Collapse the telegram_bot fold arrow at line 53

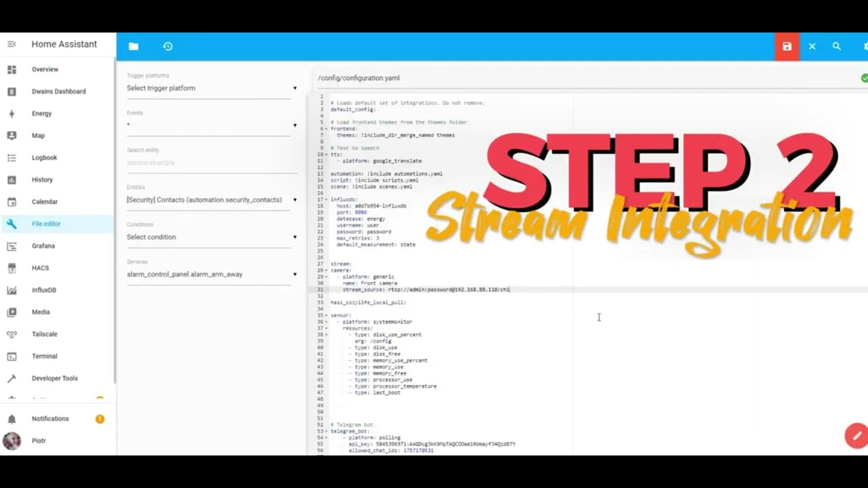326,431
